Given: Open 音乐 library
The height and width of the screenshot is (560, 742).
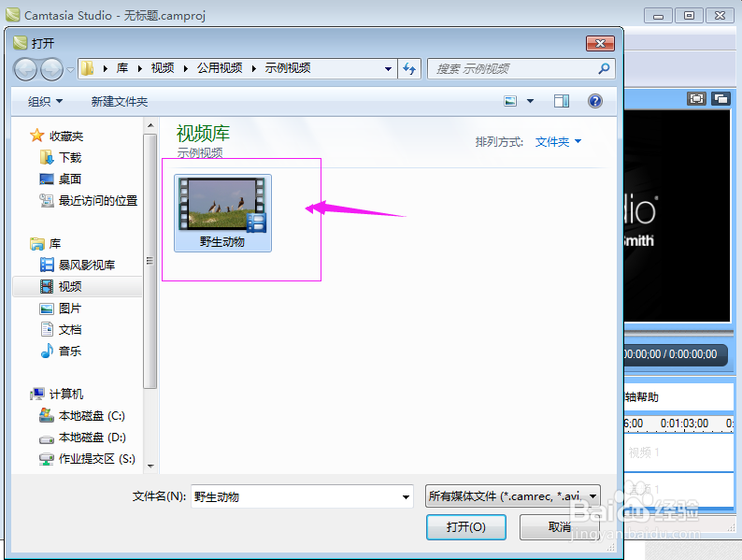Looking at the screenshot, I should pos(61,352).
